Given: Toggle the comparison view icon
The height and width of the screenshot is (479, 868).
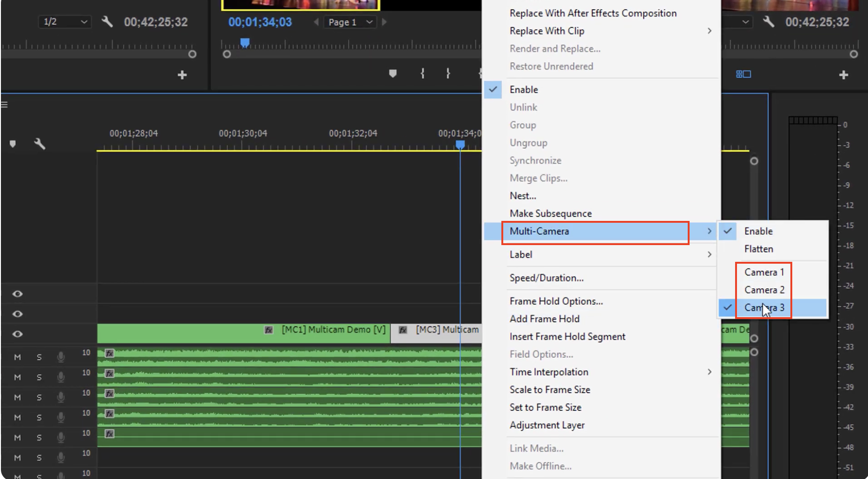Looking at the screenshot, I should 743,74.
